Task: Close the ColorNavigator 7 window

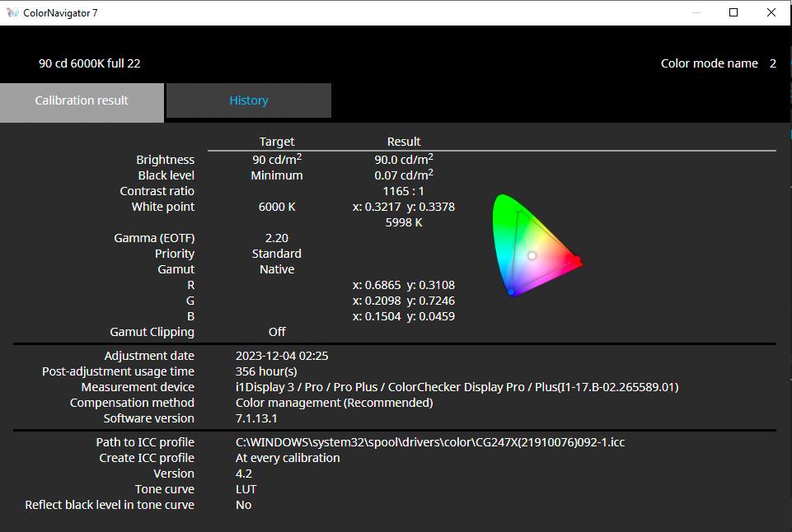Action: coord(771,12)
